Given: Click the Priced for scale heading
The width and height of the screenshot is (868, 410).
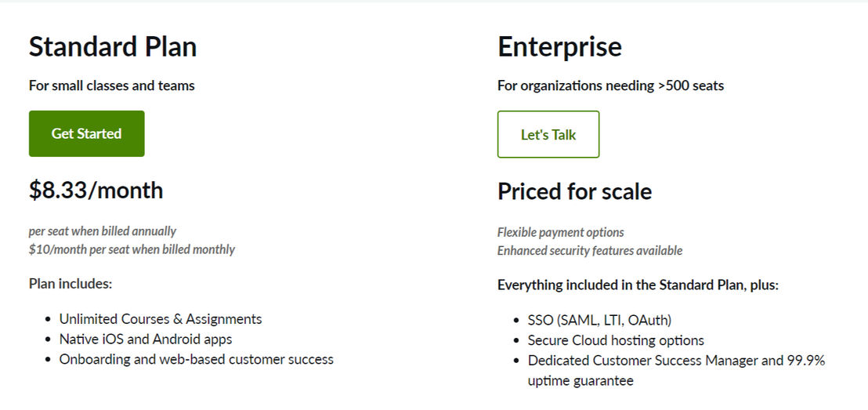Looking at the screenshot, I should [574, 191].
